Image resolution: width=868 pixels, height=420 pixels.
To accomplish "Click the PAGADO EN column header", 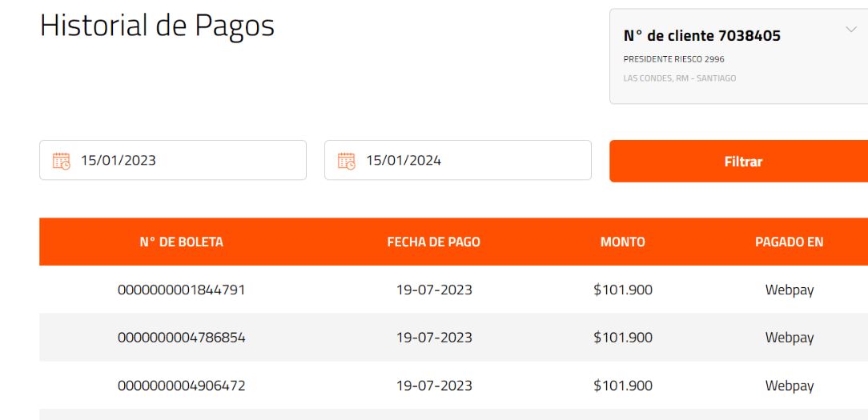I will [790, 242].
